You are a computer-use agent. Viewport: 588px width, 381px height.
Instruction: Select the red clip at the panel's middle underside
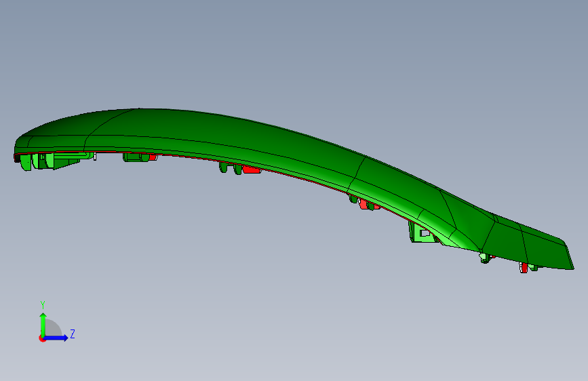pos(252,169)
